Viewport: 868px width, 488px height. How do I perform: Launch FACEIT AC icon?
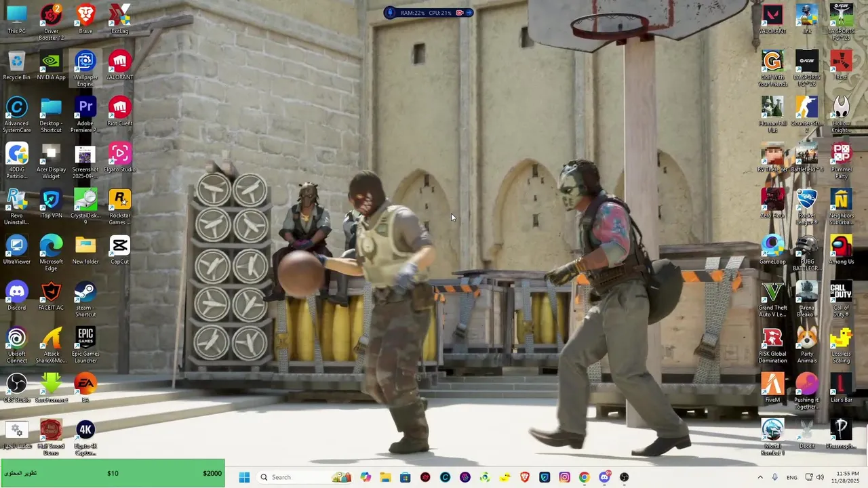pos(51,296)
